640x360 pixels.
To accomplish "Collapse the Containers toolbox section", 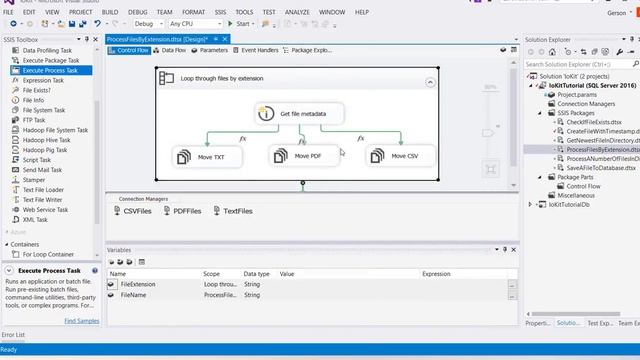I will (7, 244).
